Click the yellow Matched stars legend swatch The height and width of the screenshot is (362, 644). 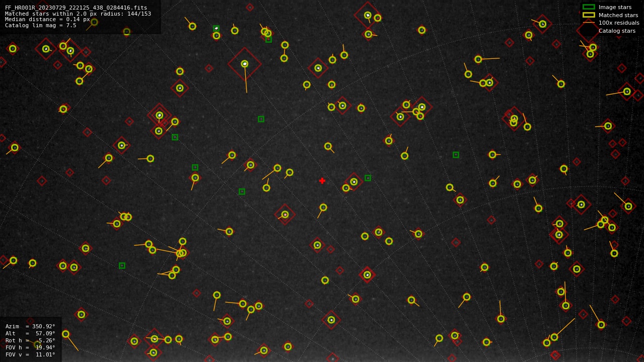(589, 15)
